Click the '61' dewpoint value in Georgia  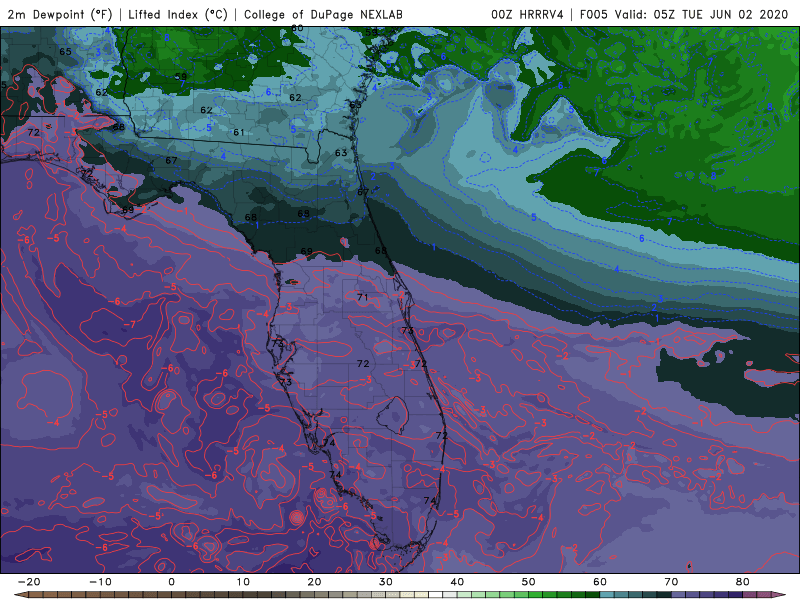(x=239, y=132)
